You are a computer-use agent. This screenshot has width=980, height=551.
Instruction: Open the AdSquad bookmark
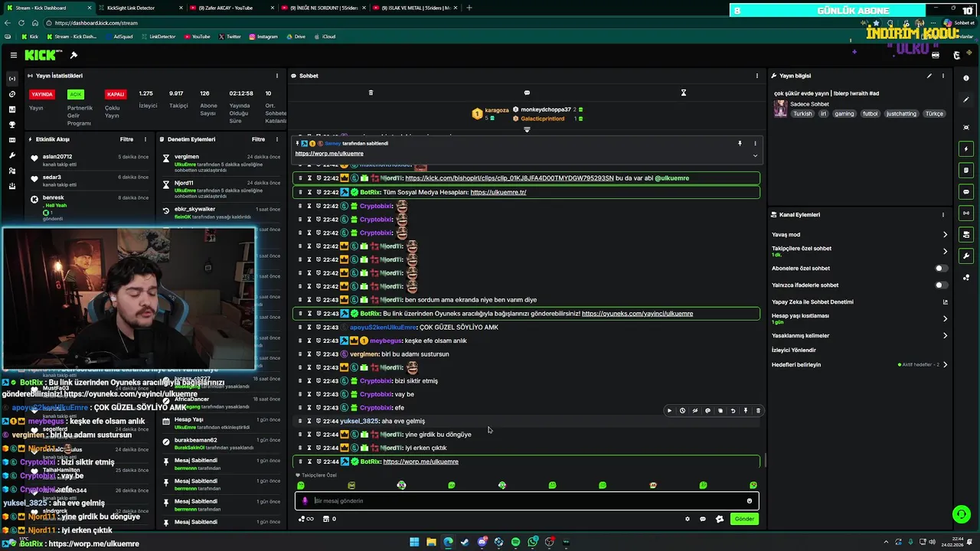[118, 37]
